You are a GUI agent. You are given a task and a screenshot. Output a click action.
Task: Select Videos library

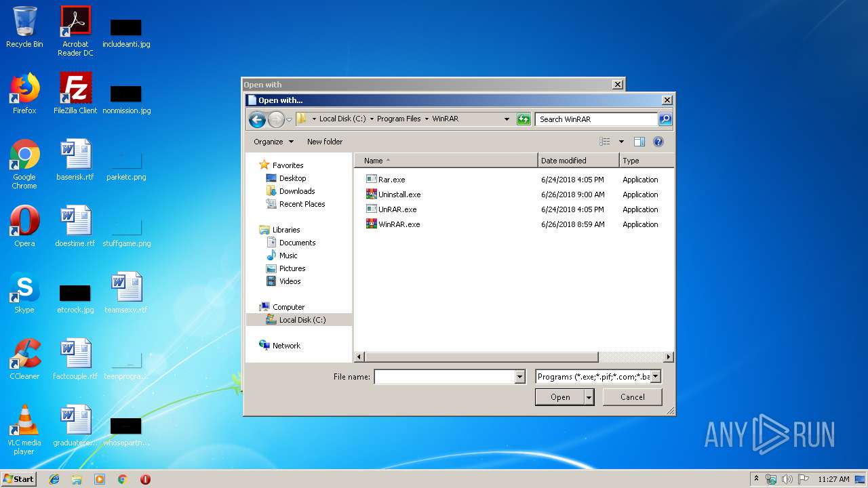[x=290, y=281]
